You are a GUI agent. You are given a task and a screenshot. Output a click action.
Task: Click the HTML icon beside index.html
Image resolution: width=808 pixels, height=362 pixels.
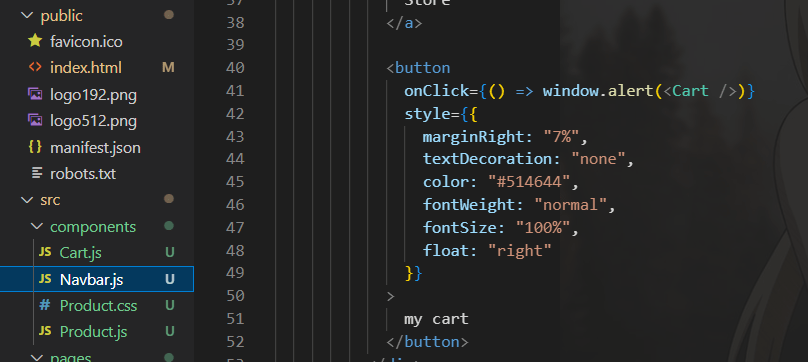click(35, 67)
